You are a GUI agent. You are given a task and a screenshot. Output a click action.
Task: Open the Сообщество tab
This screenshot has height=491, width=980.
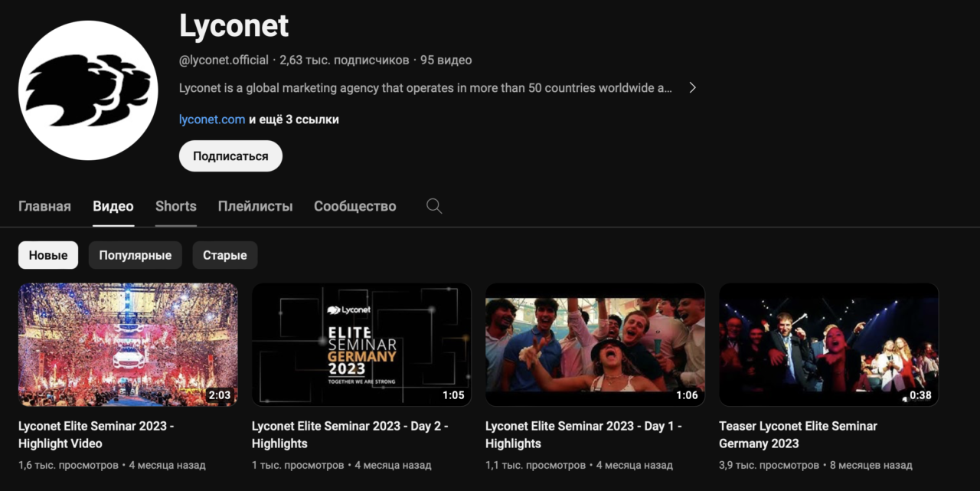[x=355, y=206]
